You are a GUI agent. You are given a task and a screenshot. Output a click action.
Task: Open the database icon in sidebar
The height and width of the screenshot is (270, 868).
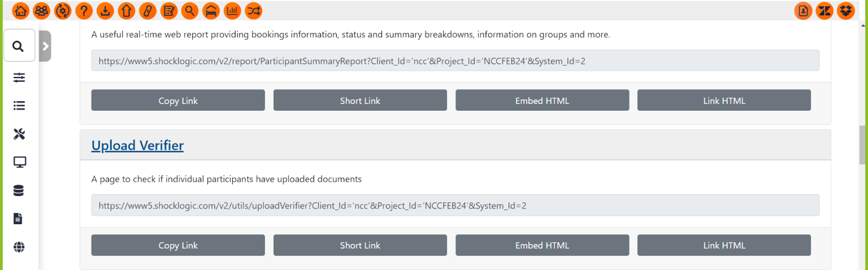pyautogui.click(x=19, y=190)
